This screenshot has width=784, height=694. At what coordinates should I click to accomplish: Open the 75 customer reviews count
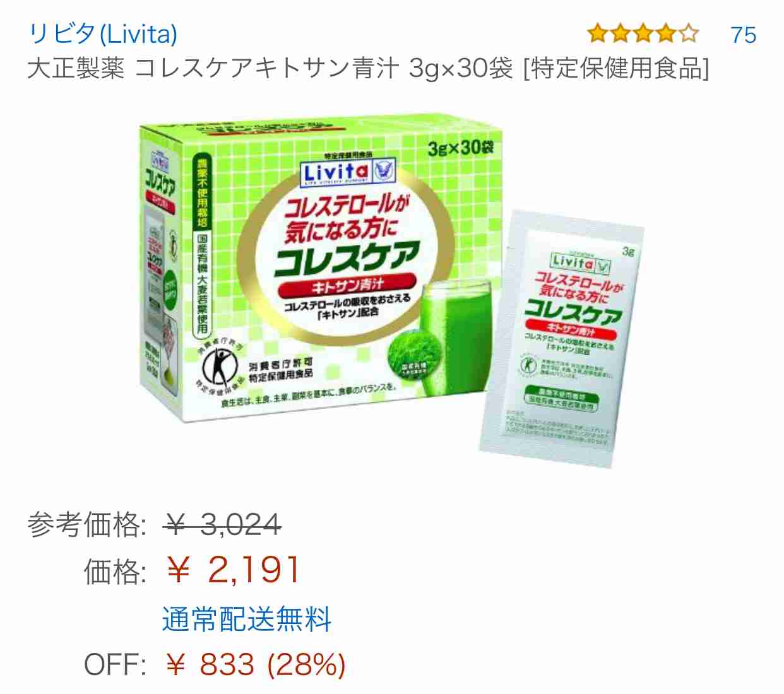tap(743, 35)
